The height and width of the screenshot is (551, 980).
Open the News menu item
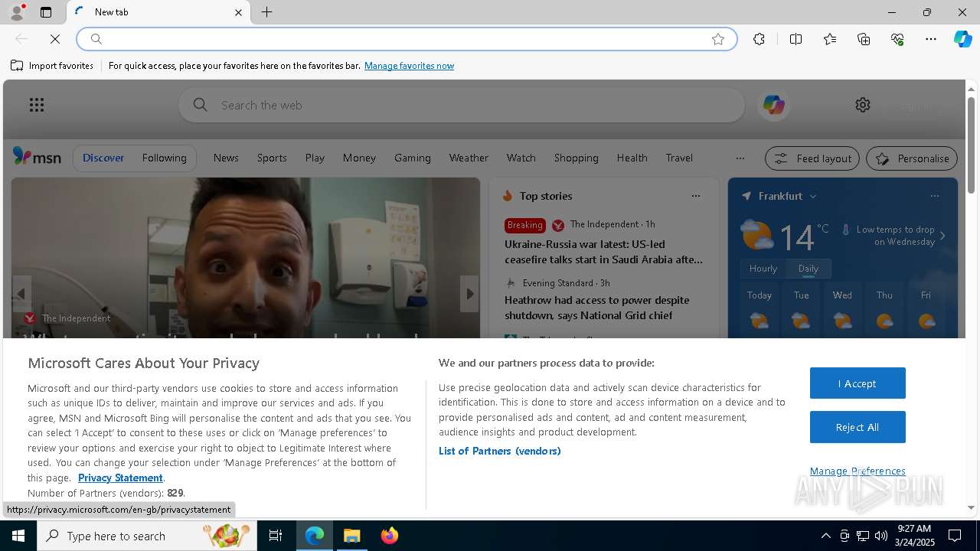(x=226, y=158)
